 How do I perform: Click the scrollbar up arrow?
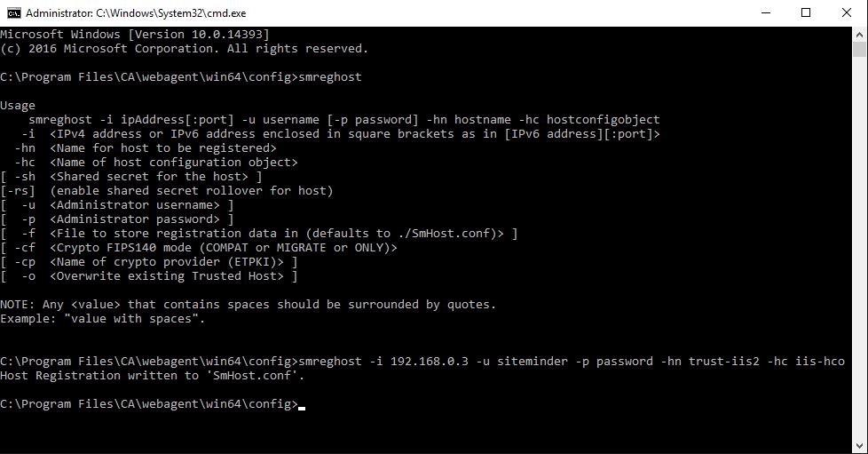point(860,35)
